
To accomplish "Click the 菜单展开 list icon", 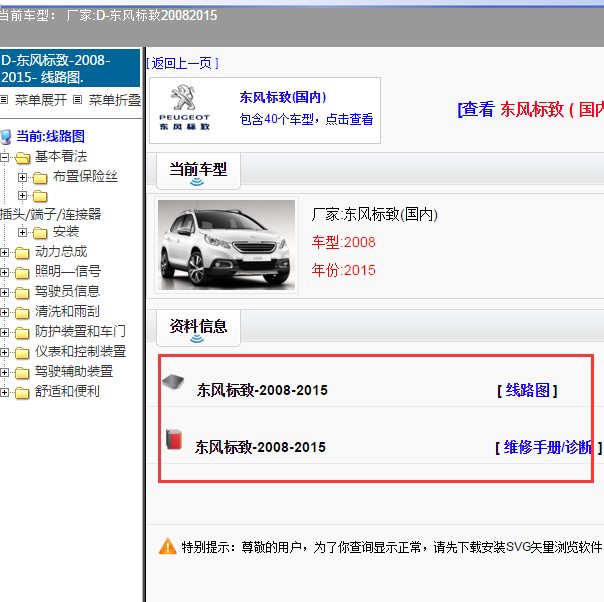I will 4,100.
